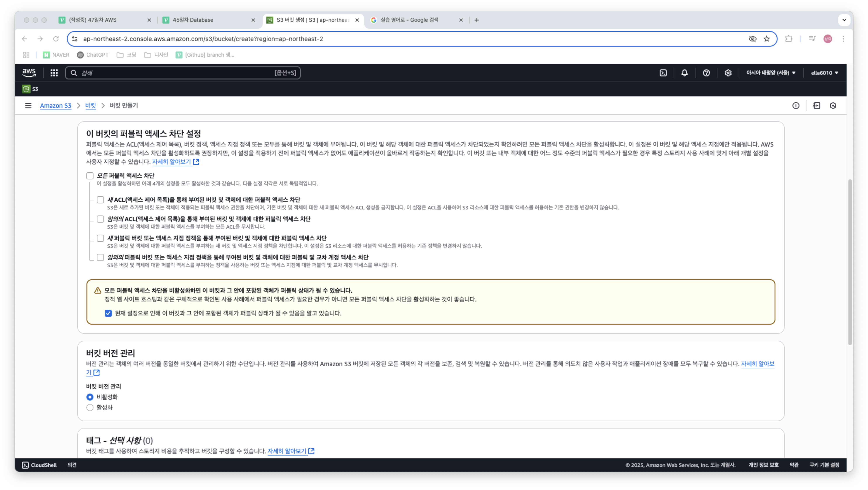
Task: Open the browser extensions puzzle icon
Action: 789,39
